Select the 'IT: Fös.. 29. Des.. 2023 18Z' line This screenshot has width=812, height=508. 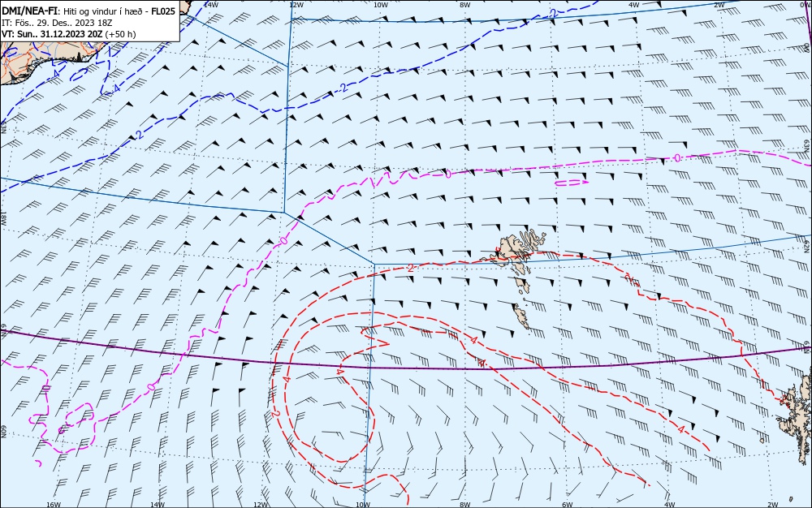point(57,23)
